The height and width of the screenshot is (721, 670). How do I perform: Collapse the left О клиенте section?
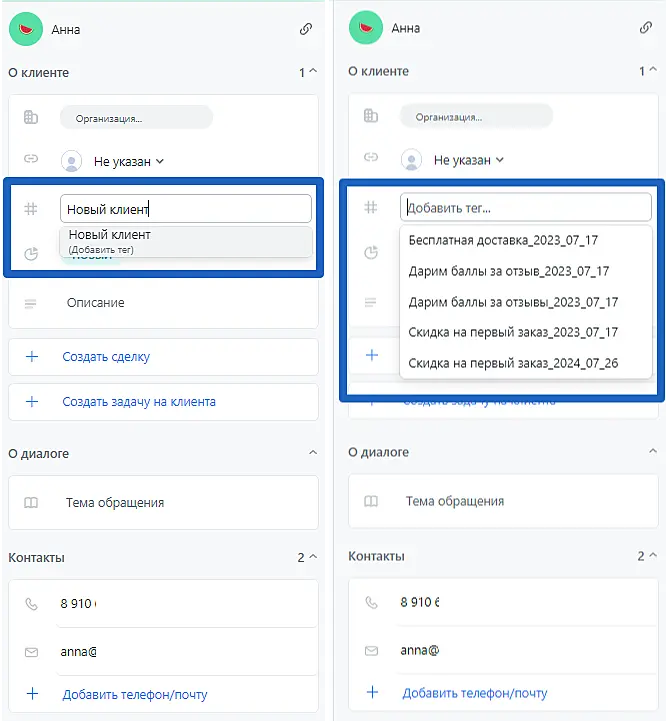[x=313, y=72]
